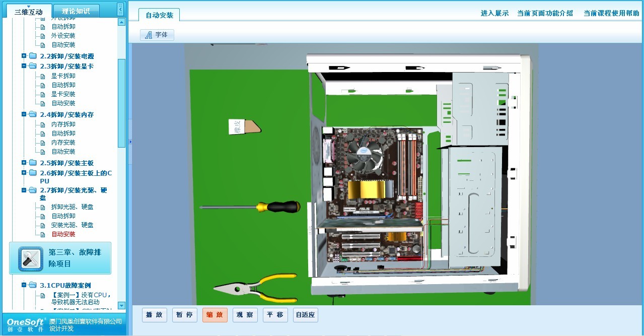Click the 字体 font icon button

157,35
